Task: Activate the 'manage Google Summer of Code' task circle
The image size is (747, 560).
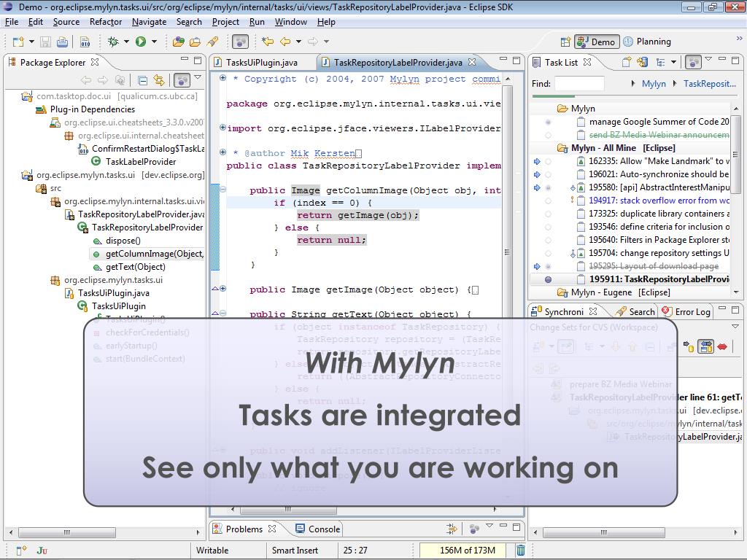Action: click(548, 122)
